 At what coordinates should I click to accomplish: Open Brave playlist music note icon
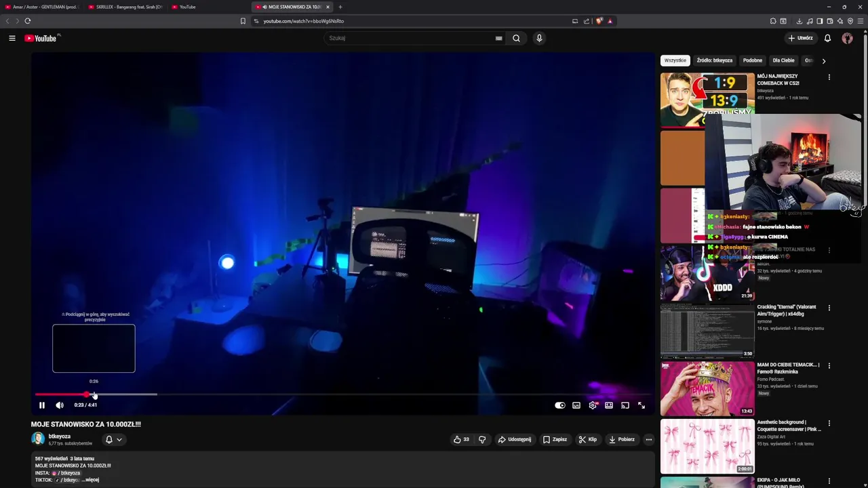click(x=810, y=21)
